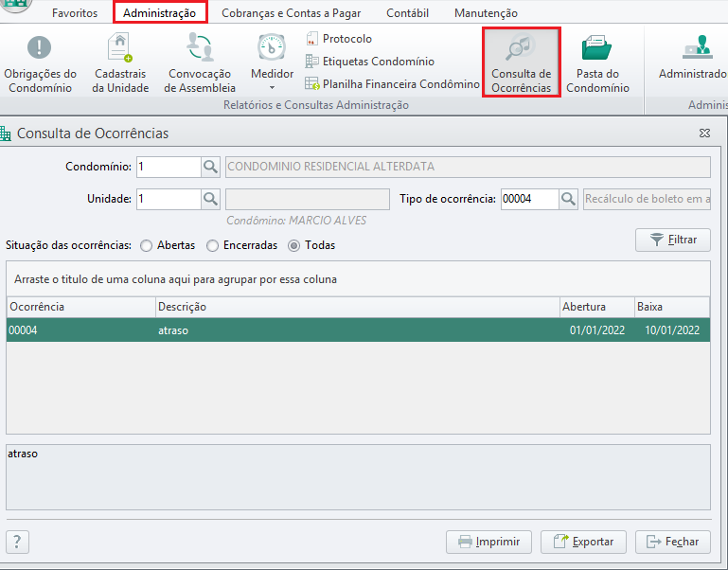Click the Fechar button

click(x=673, y=542)
